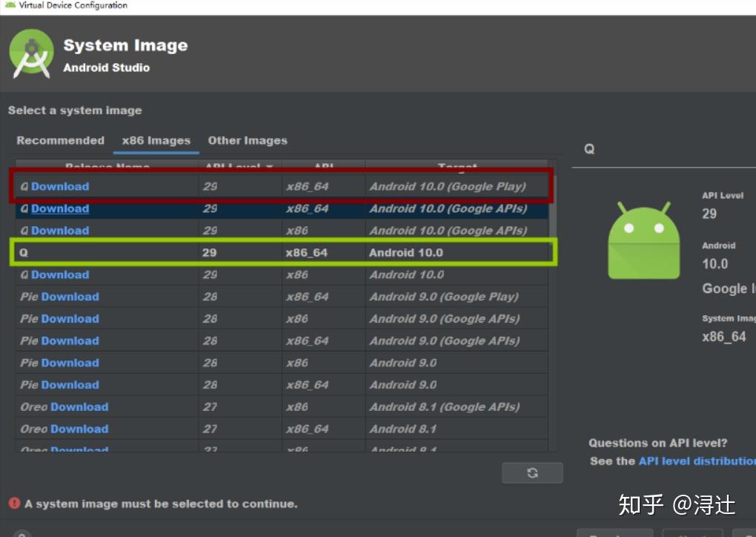This screenshot has width=756, height=537.
Task: Click the refresh icon to reload image list
Action: [532, 472]
